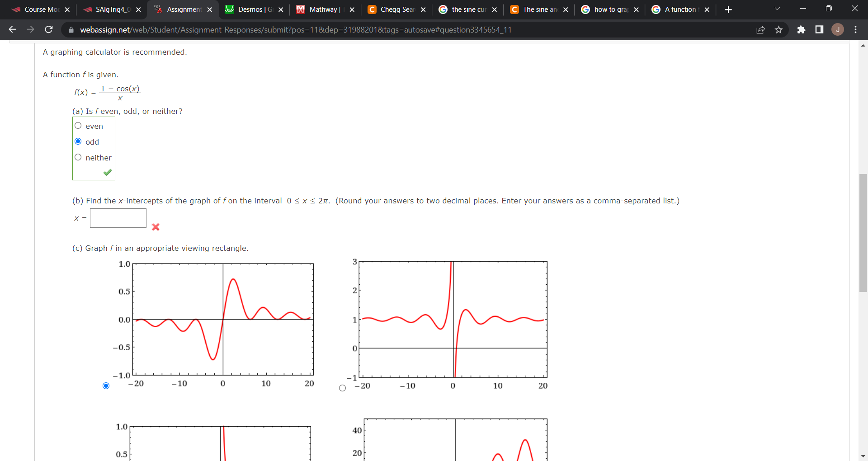Open the share this page icon
The image size is (868, 461).
pos(761,29)
